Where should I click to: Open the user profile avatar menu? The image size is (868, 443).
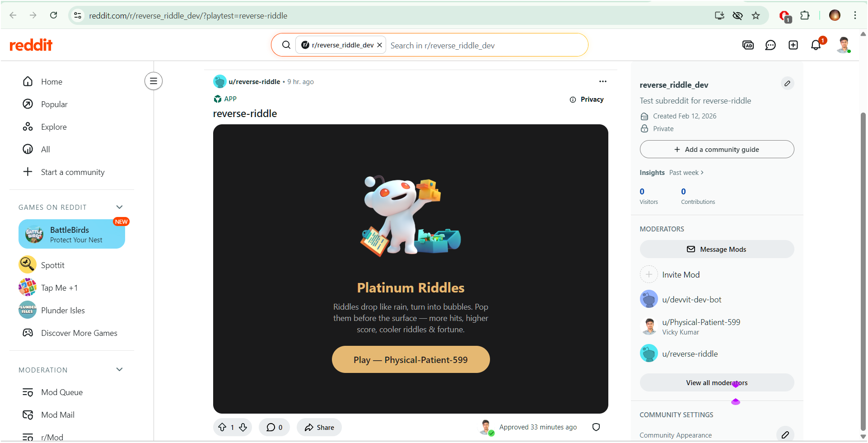tap(843, 45)
